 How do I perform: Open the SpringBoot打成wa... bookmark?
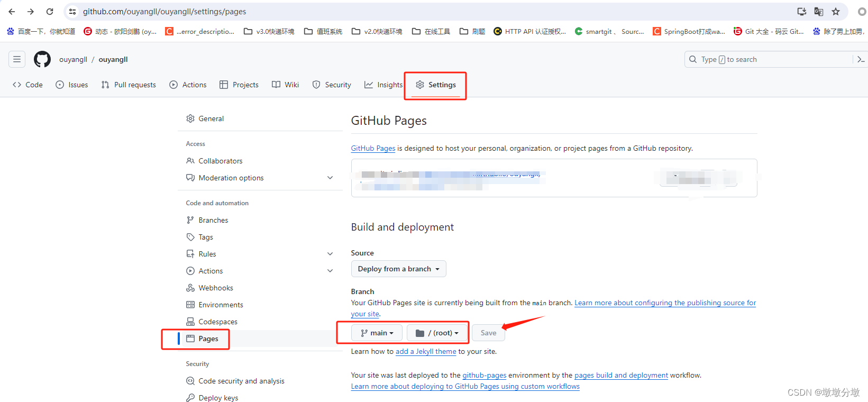coord(689,31)
